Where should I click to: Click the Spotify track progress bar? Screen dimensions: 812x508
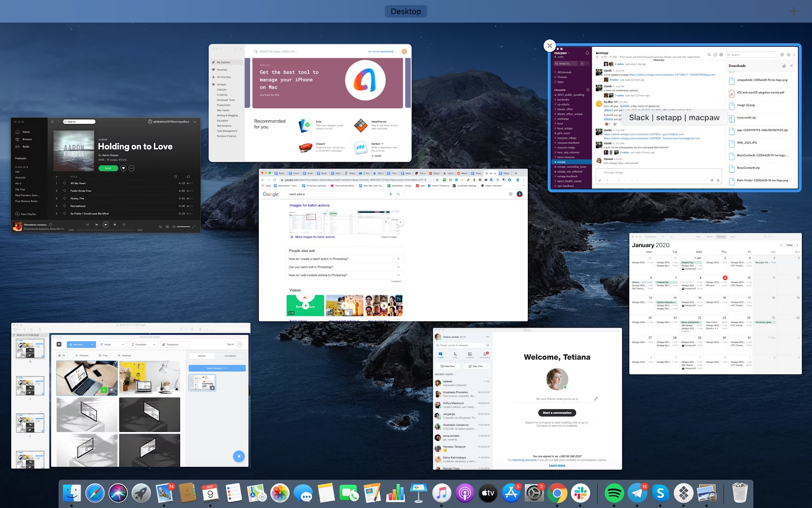point(106,230)
